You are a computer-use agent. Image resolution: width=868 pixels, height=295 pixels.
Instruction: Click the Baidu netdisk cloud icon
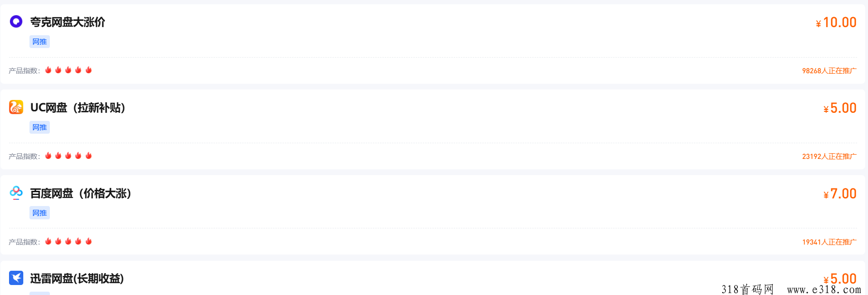[16, 193]
